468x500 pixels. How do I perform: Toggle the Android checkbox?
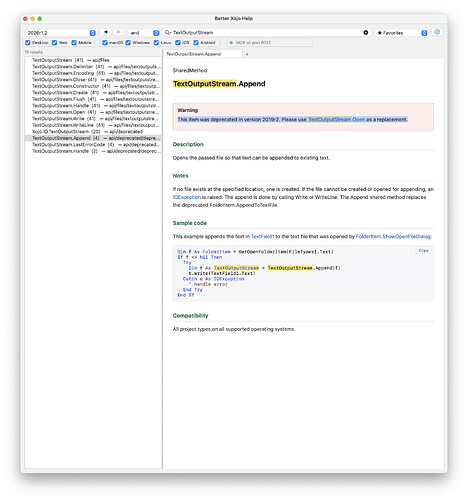click(x=196, y=43)
